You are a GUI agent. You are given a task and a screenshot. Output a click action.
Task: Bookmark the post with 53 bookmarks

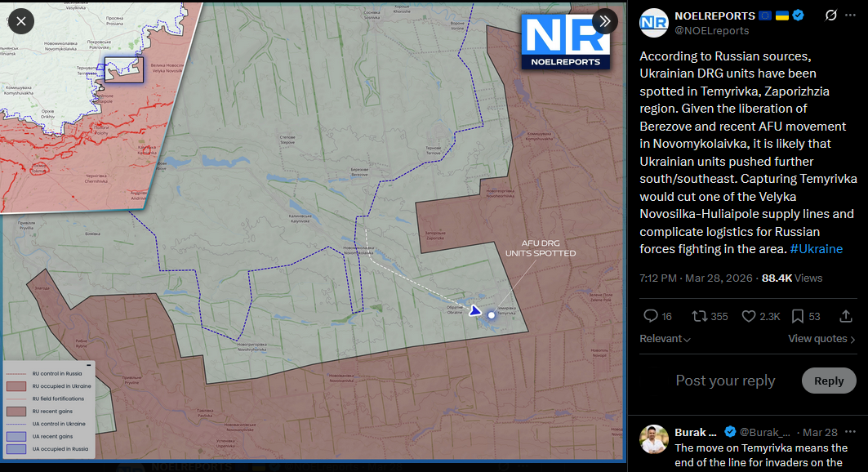(805, 317)
